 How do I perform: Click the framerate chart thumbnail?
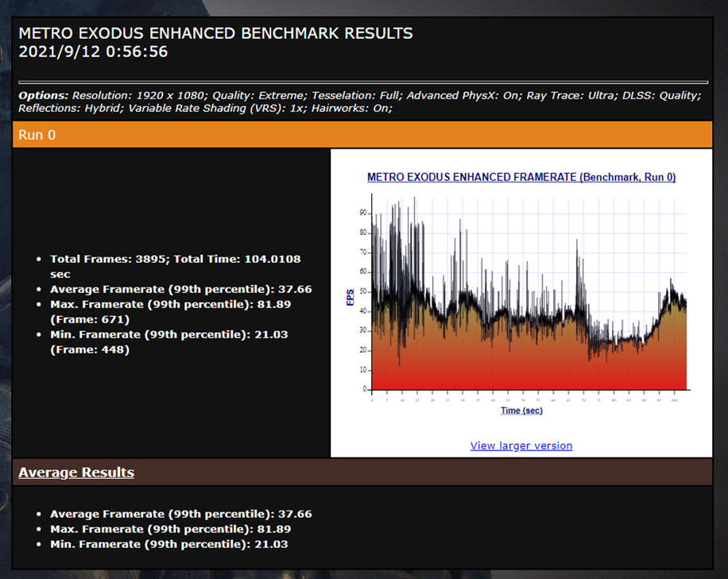pyautogui.click(x=521, y=293)
